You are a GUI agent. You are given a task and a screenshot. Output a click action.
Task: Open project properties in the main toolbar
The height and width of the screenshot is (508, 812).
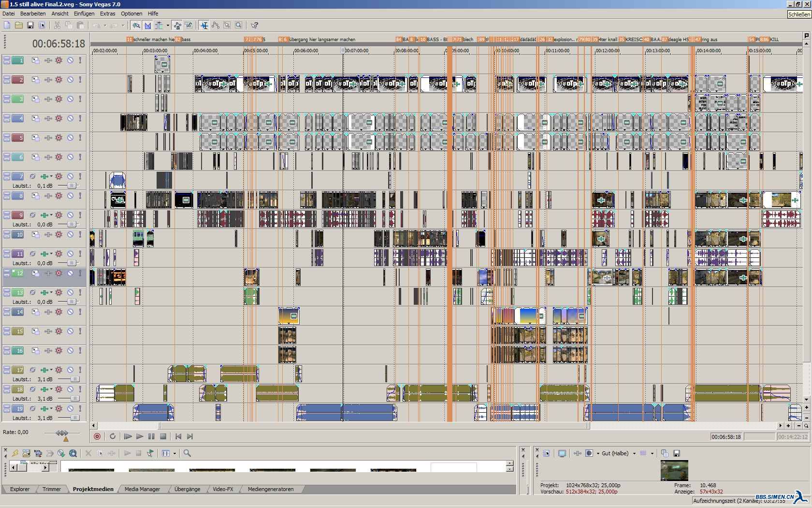(x=42, y=25)
